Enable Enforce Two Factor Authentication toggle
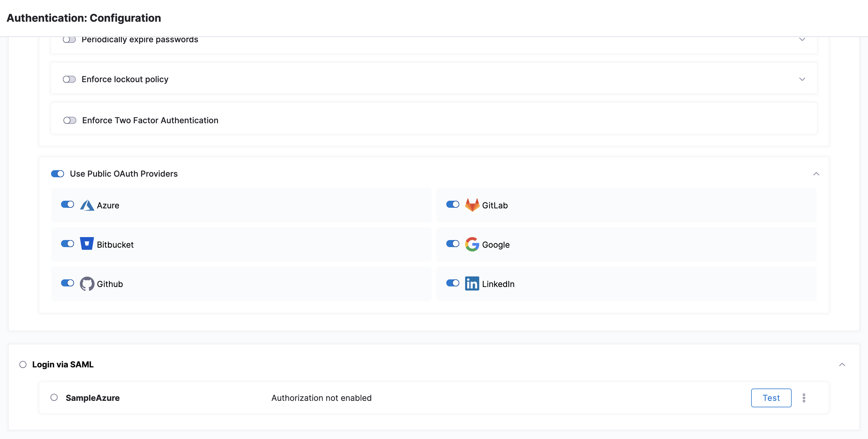This screenshot has width=868, height=439. [x=70, y=120]
